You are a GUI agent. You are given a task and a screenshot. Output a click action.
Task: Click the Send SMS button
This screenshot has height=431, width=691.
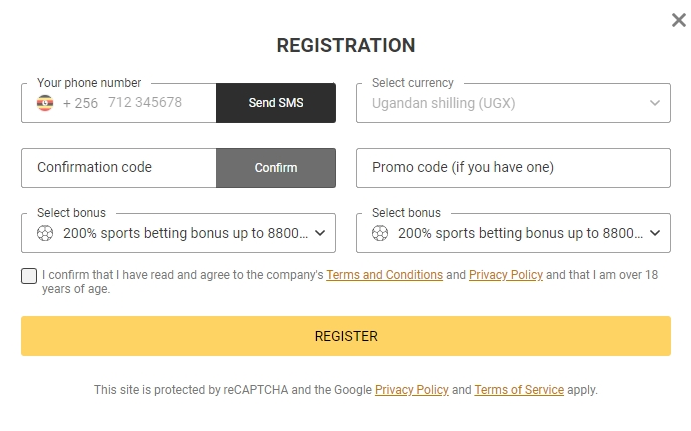tap(276, 103)
